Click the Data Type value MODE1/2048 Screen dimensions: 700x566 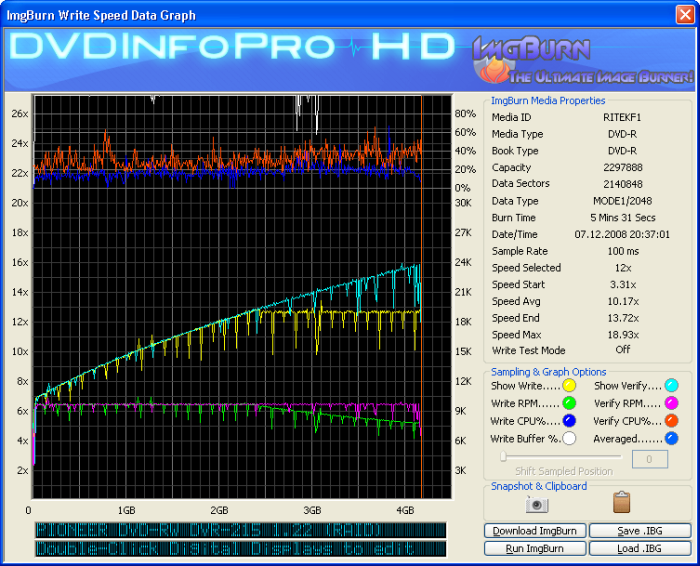pos(622,201)
